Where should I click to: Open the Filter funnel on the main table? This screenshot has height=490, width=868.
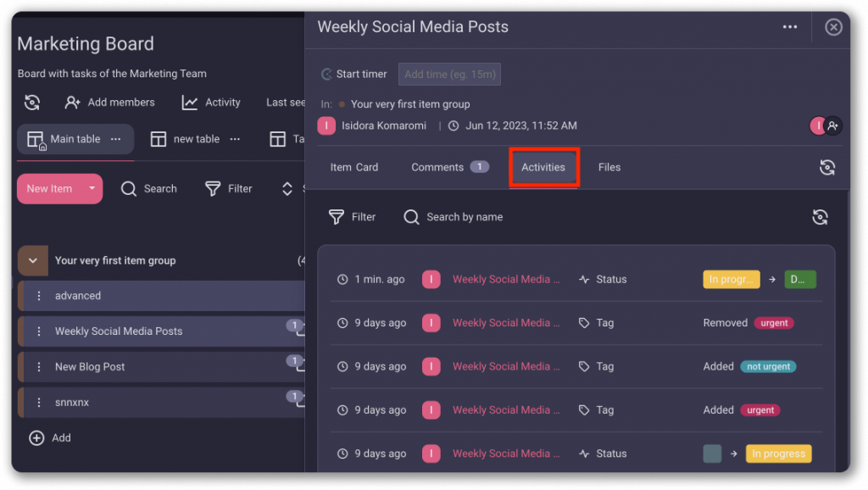[228, 188]
